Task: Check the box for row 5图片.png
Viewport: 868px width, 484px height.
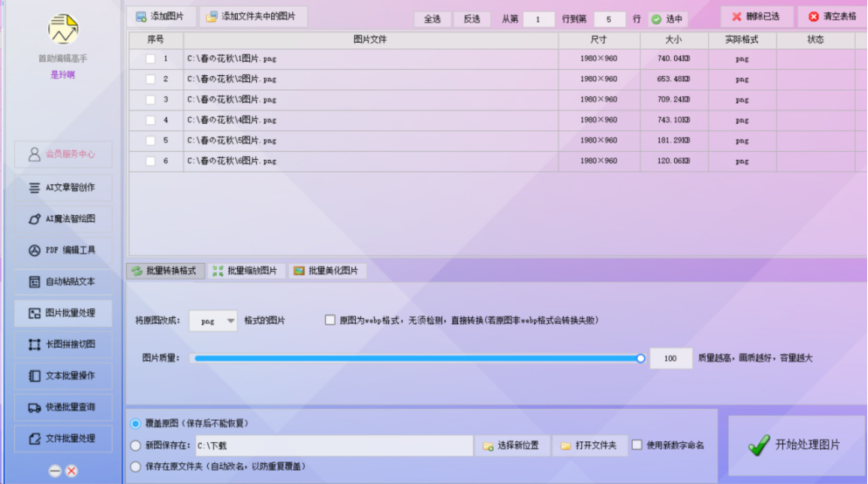Action: click(x=150, y=141)
